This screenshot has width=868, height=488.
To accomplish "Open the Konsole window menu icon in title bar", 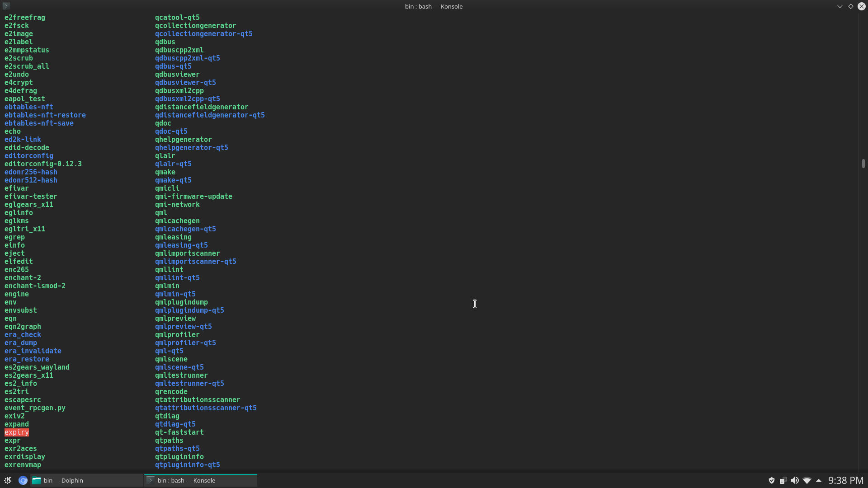I will click(x=6, y=6).
